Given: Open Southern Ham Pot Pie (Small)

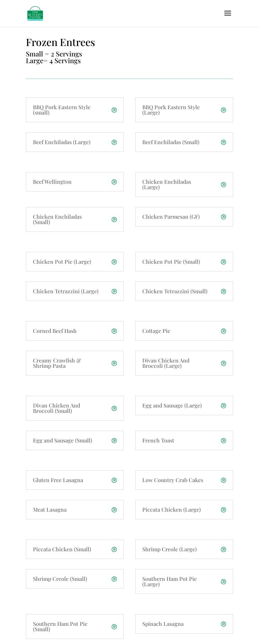Looking at the screenshot, I should [75, 627].
